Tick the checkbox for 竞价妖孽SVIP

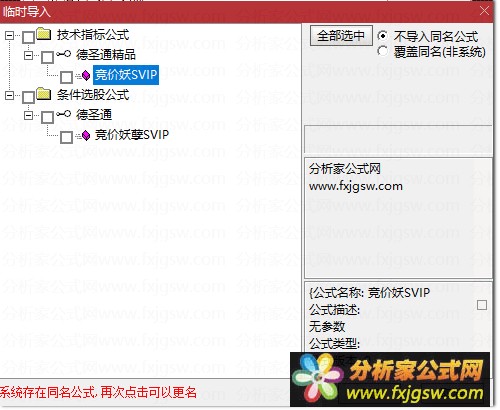click(x=66, y=137)
